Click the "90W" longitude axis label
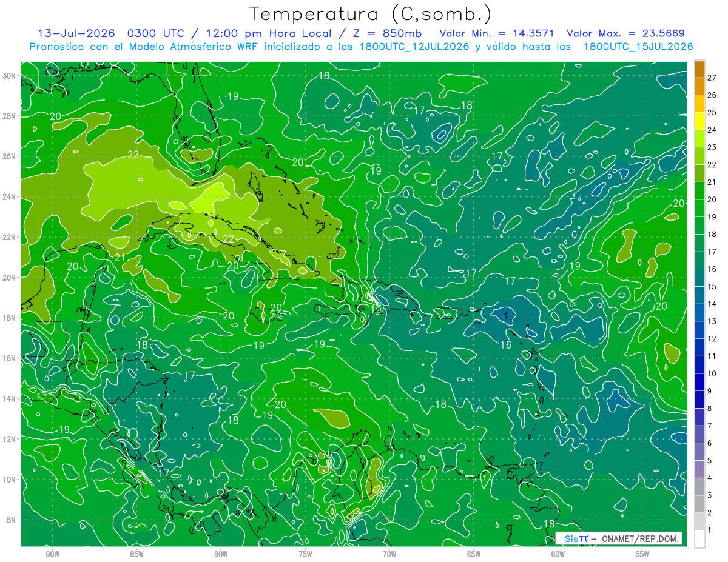Screen dimensions: 728x562 (53, 554)
